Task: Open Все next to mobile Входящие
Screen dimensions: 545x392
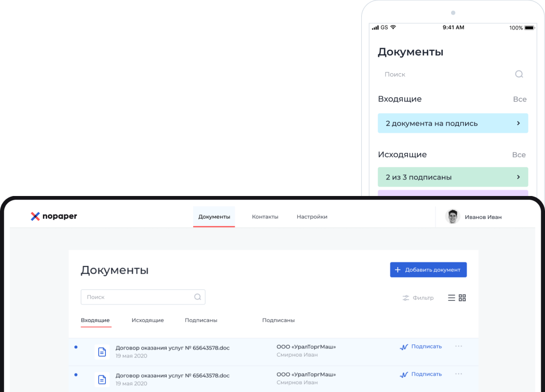Action: pos(520,100)
